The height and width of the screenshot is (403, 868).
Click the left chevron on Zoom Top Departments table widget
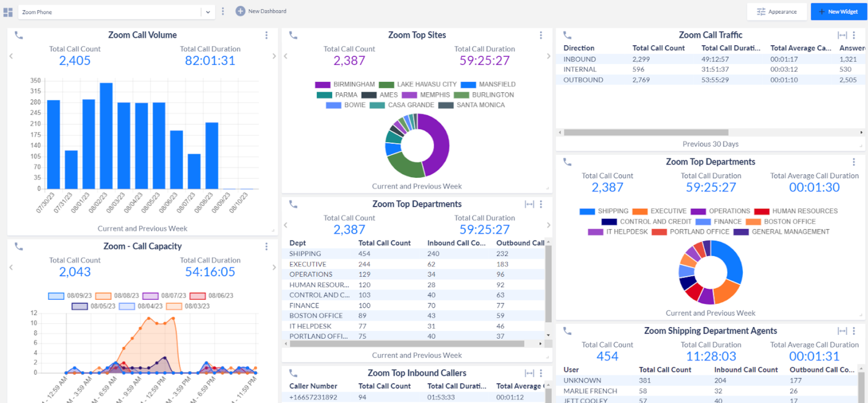[286, 225]
